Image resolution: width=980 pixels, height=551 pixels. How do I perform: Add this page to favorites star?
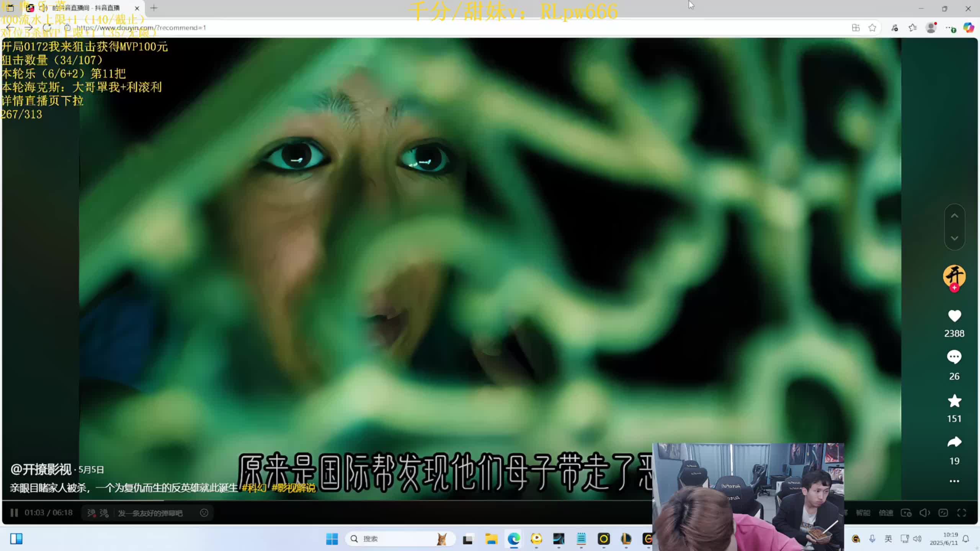pos(872,28)
